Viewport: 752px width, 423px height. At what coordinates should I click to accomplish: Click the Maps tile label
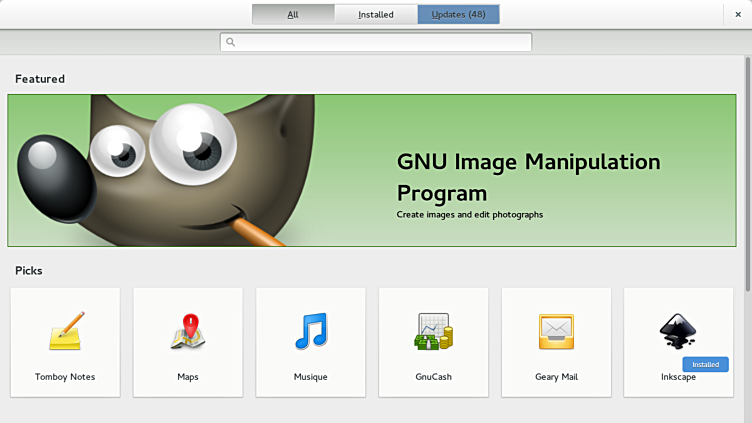pyautogui.click(x=188, y=377)
